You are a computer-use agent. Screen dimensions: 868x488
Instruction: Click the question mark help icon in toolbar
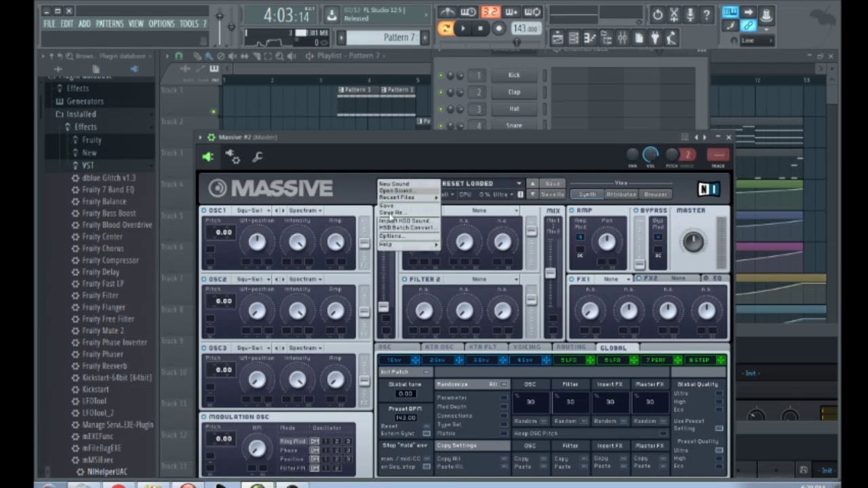click(707, 14)
